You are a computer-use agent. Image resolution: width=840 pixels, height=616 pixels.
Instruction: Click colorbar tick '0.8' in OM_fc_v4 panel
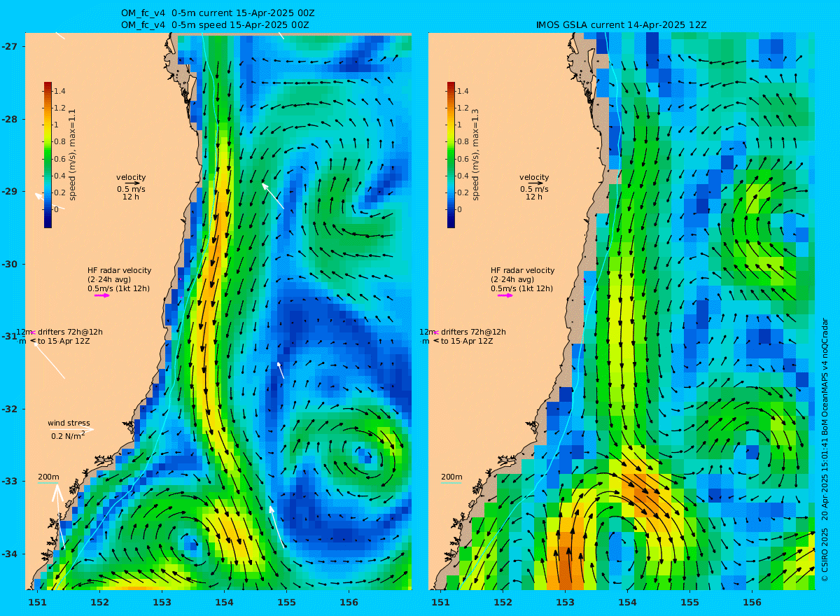(x=59, y=141)
